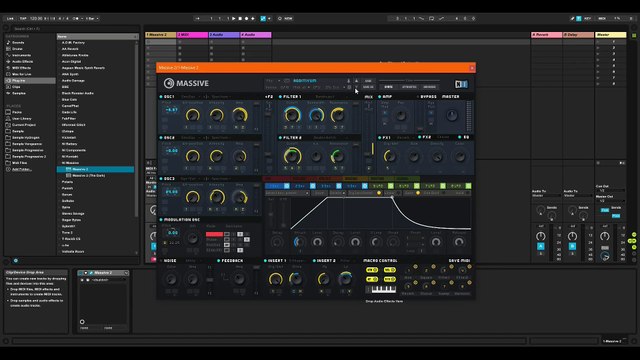Select the 4 Env modulation tab
This screenshot has width=640, height=360.
tap(352, 186)
